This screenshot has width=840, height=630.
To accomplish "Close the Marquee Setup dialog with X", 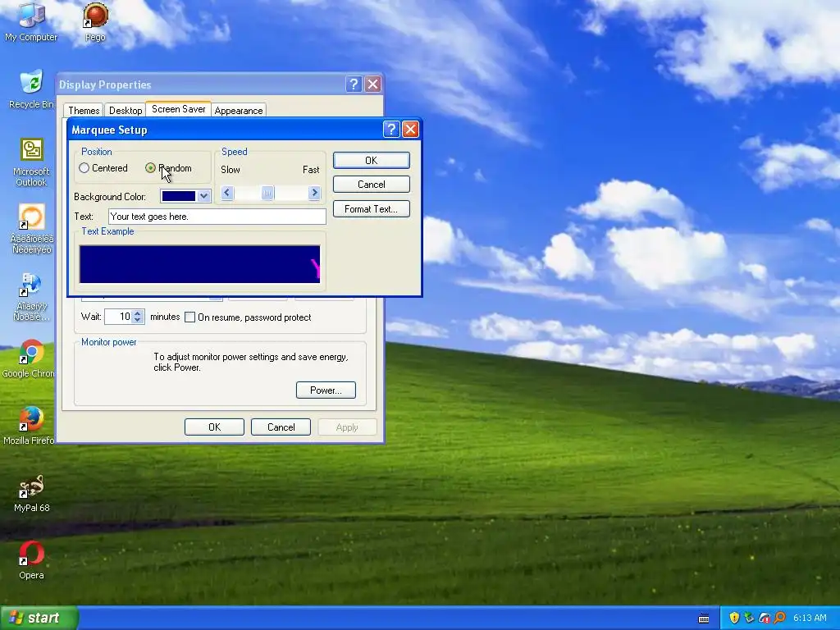I will tap(410, 129).
